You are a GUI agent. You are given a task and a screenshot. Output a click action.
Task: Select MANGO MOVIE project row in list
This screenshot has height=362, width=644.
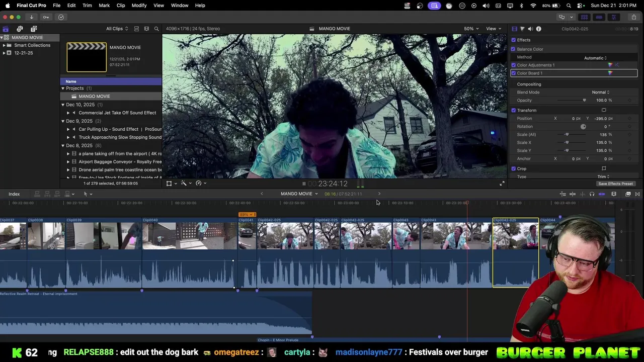pyautogui.click(x=111, y=97)
